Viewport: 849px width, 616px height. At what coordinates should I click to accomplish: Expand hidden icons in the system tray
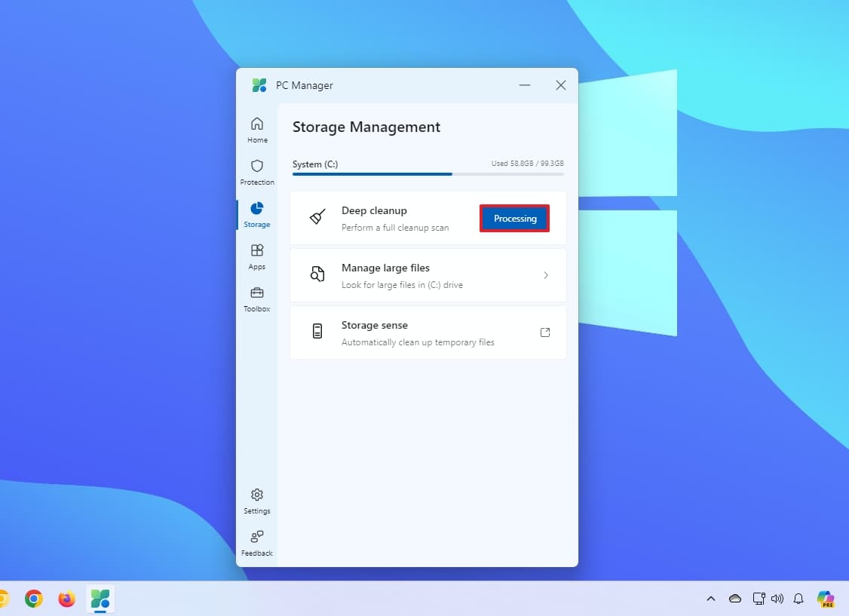coord(710,599)
